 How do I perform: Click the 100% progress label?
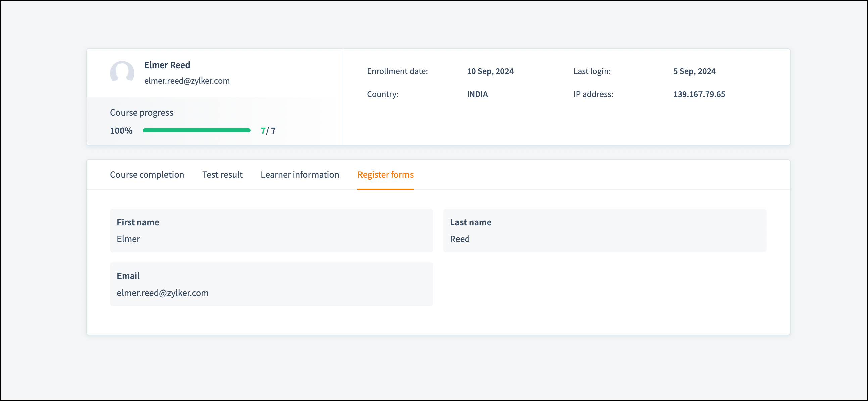pos(121,131)
